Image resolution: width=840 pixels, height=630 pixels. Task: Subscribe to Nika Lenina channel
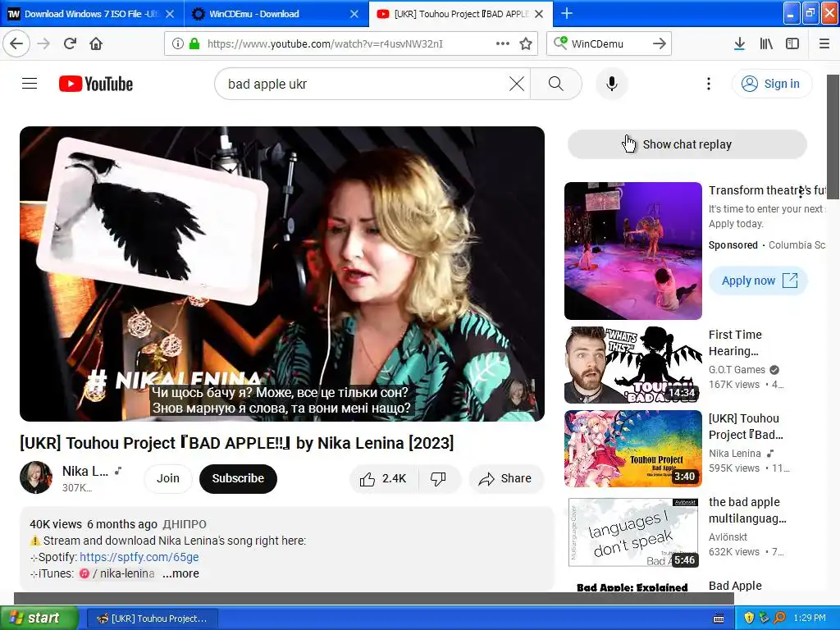click(x=238, y=478)
